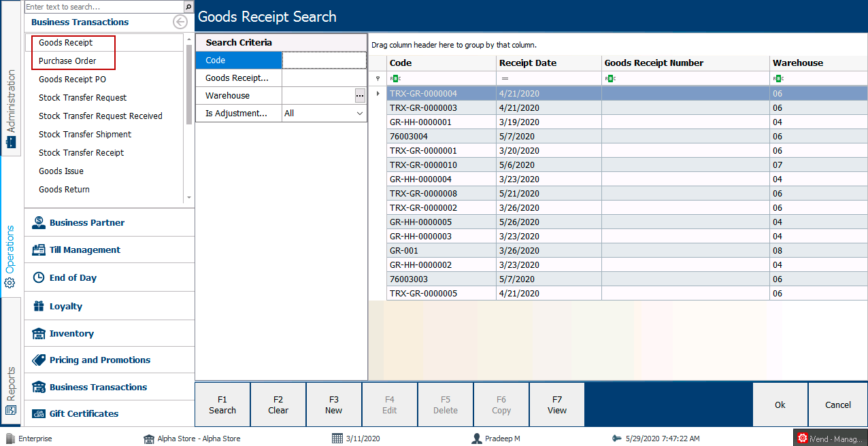Image resolution: width=868 pixels, height=446 pixels.
Task: Click the Cancel button
Action: (837, 405)
